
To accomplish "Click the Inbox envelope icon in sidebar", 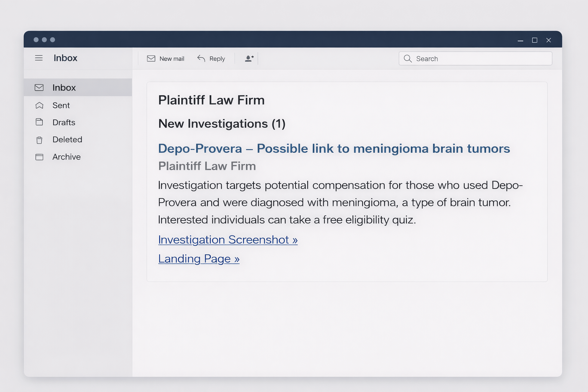I will [x=39, y=88].
